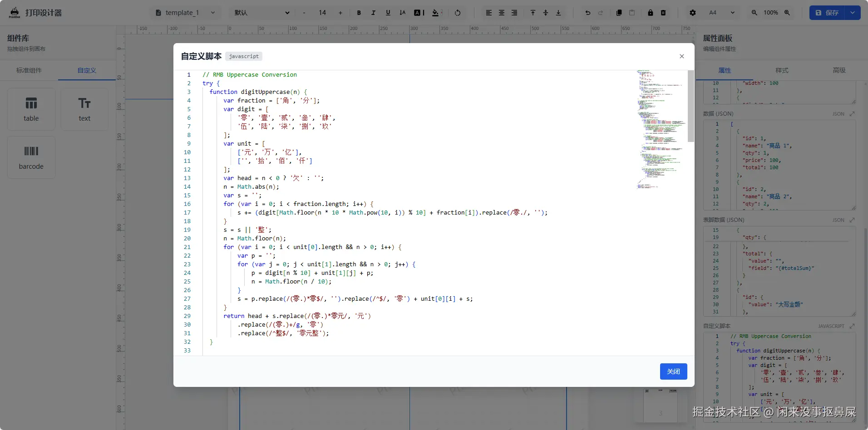The width and height of the screenshot is (868, 430).
Task: Select the table component
Action: (31, 109)
